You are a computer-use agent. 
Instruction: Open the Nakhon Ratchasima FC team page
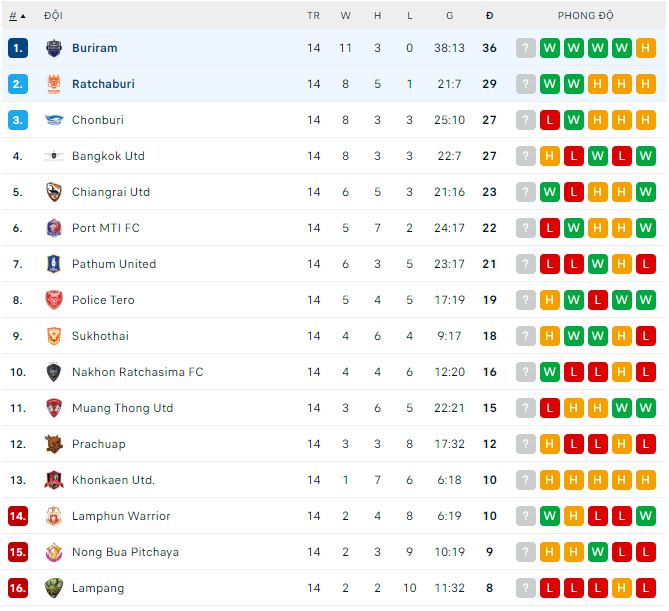pos(137,372)
